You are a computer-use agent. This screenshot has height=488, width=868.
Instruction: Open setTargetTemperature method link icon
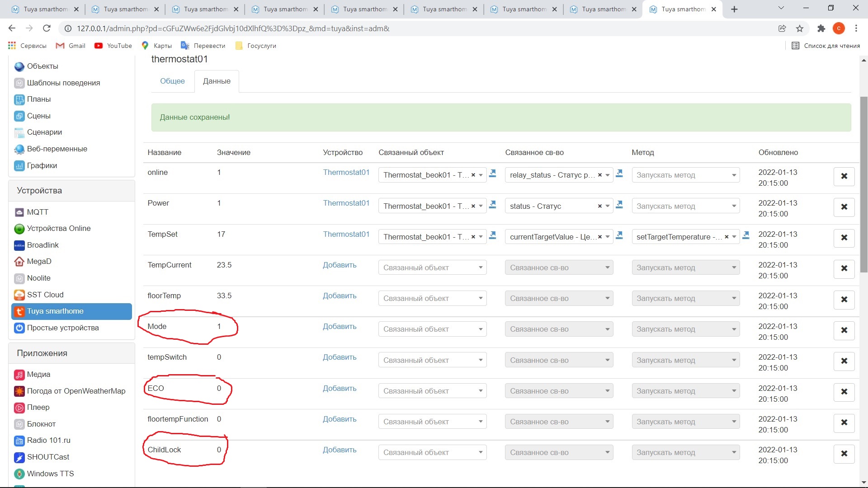pyautogui.click(x=746, y=235)
